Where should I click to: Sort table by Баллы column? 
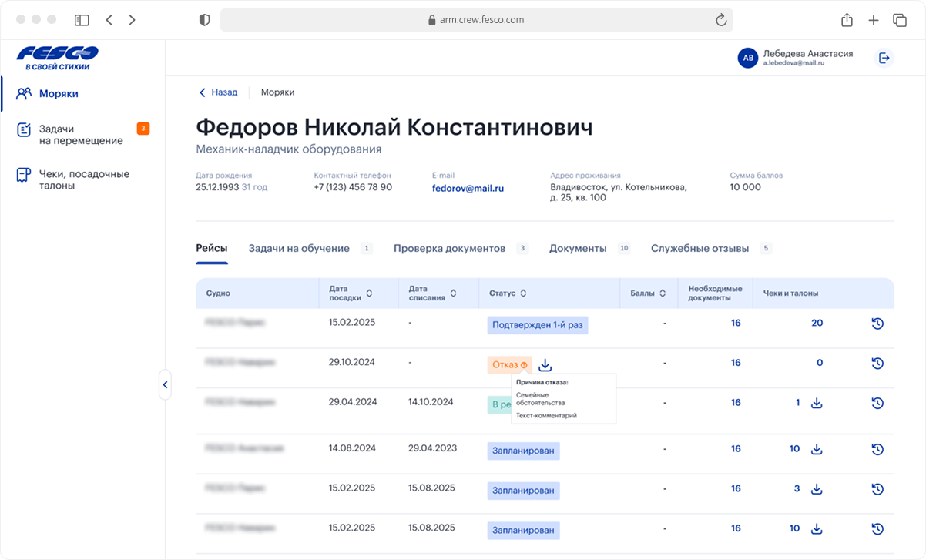[x=663, y=293]
